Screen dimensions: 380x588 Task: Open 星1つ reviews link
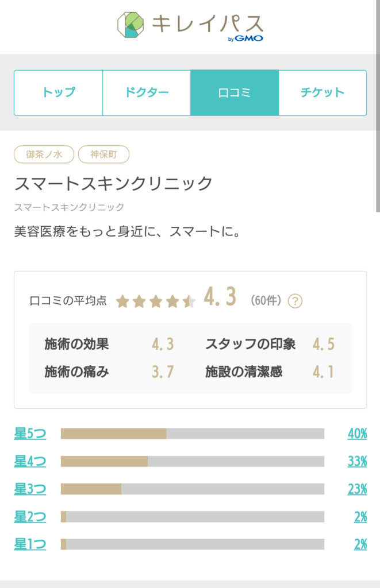pyautogui.click(x=30, y=544)
